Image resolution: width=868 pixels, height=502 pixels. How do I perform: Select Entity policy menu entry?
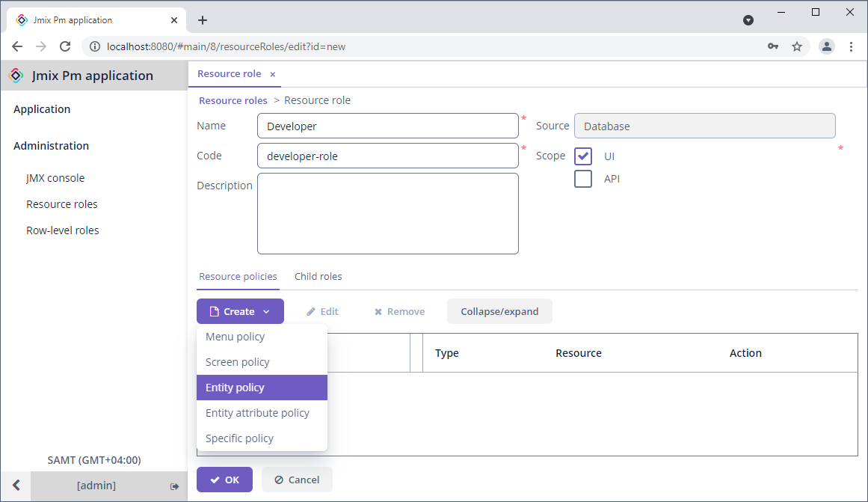click(262, 388)
